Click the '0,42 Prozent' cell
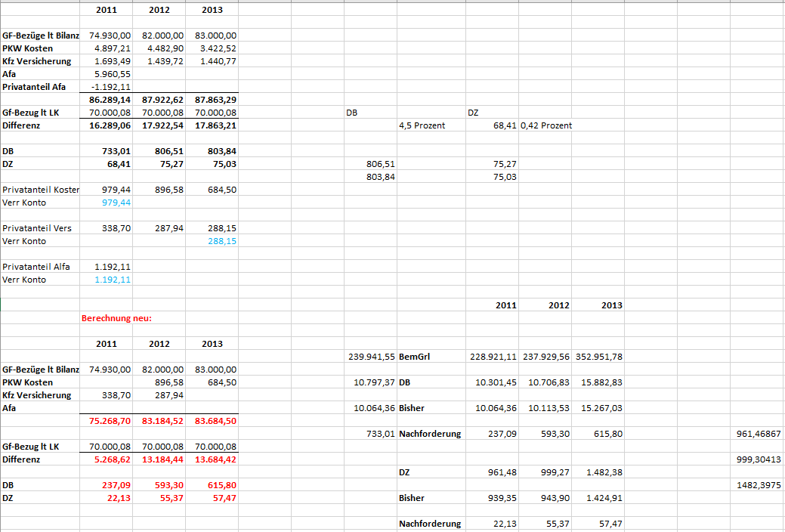 click(x=545, y=125)
